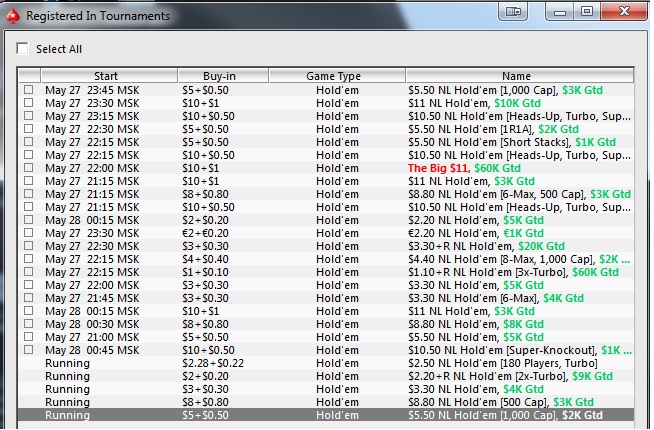Click the $2.28+$0.22 buy-in cell
654x430 pixels.
213,363
